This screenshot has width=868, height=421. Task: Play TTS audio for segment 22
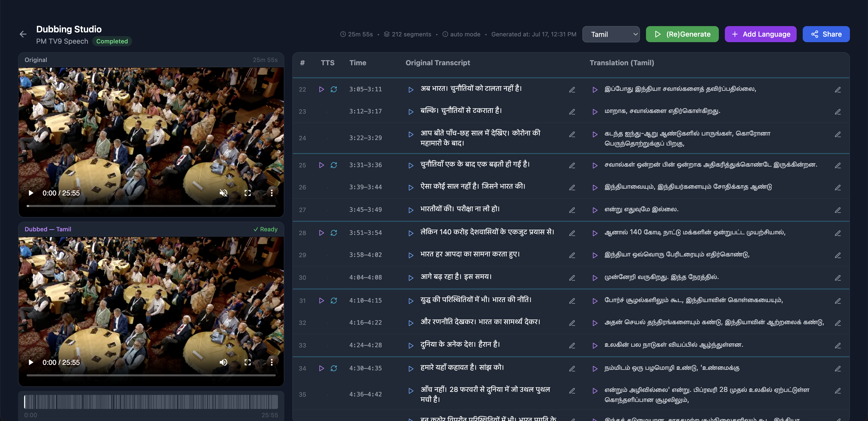[x=321, y=89]
